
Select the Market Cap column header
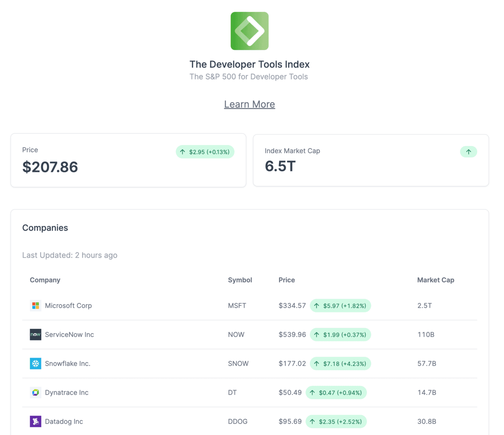[x=436, y=280]
